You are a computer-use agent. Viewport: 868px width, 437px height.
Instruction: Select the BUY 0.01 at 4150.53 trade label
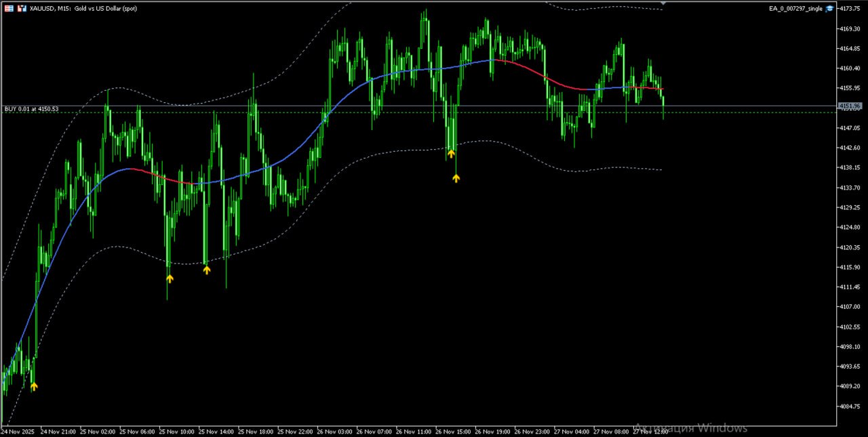tap(31, 109)
